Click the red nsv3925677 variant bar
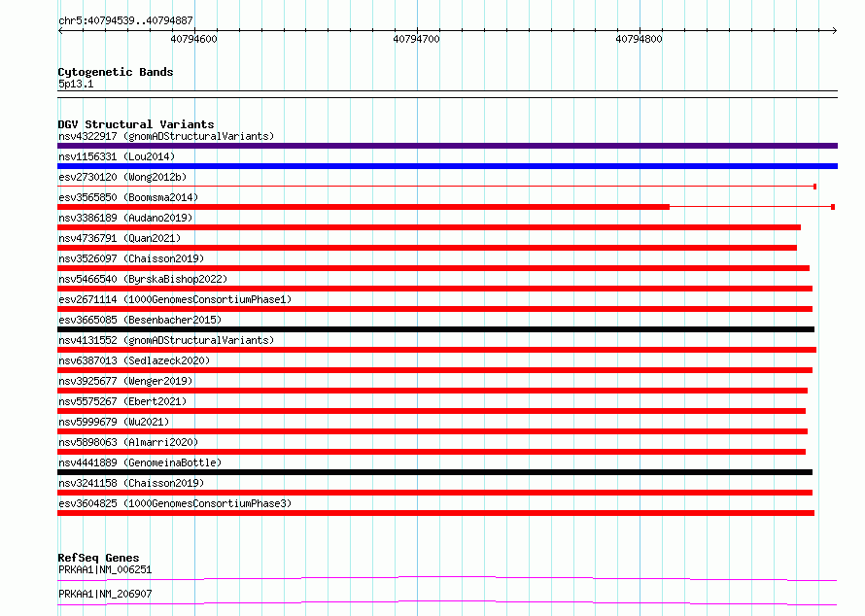Image resolution: width=865 pixels, height=616 pixels. click(432, 391)
